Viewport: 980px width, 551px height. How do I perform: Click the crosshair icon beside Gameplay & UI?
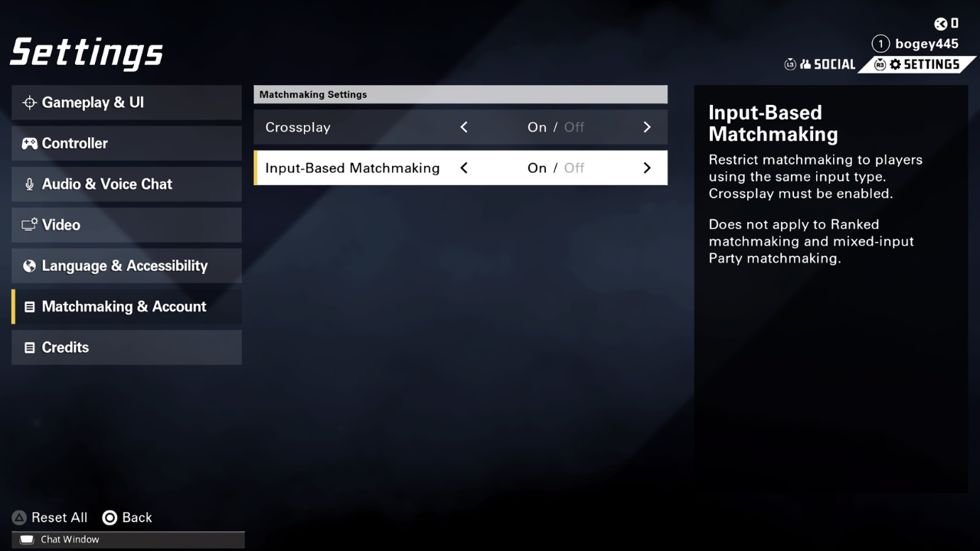[x=29, y=103]
